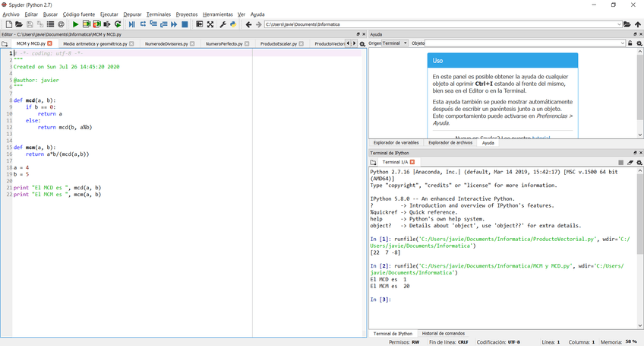This screenshot has width=644, height=346.
Task: Toggle the lock icon in Ayuda pane
Action: (630, 43)
